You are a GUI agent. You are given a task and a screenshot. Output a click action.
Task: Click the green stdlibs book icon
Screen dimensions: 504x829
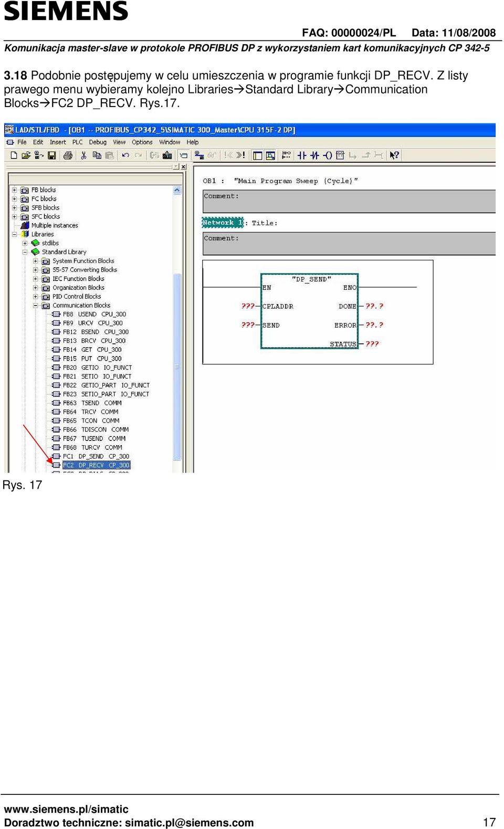(x=35, y=243)
